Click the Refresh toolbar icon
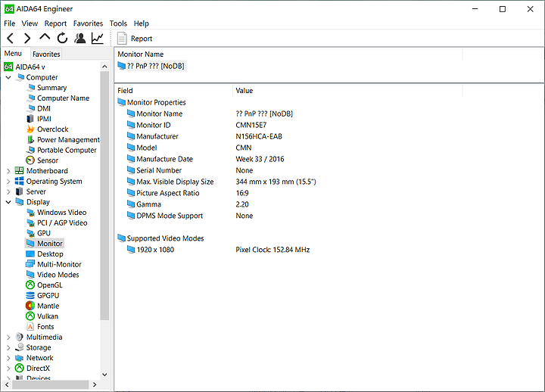545x392 pixels. coord(62,38)
